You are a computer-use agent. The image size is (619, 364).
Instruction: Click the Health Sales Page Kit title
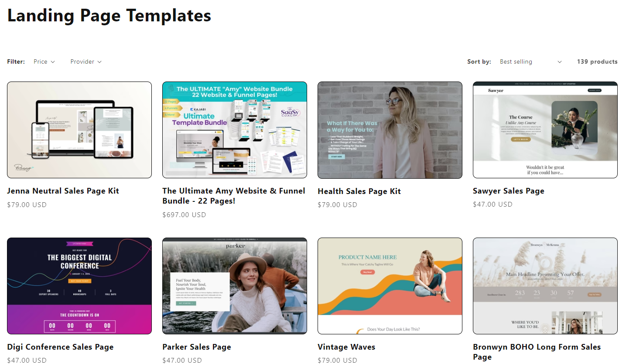click(x=359, y=191)
